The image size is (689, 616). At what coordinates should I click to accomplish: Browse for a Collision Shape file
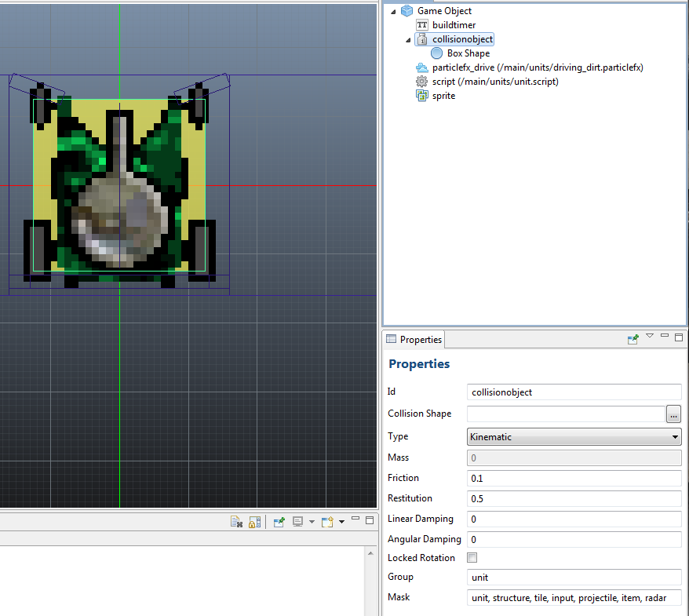pyautogui.click(x=673, y=414)
